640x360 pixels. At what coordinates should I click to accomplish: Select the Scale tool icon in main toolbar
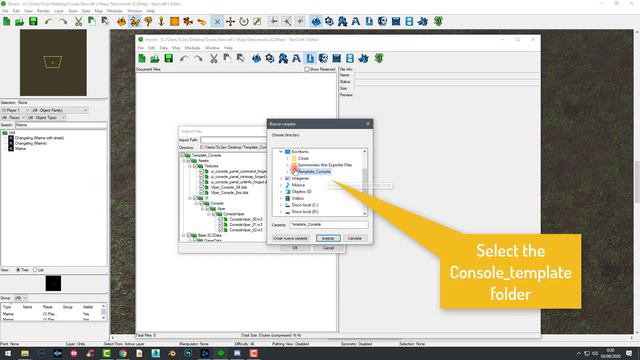tap(257, 22)
